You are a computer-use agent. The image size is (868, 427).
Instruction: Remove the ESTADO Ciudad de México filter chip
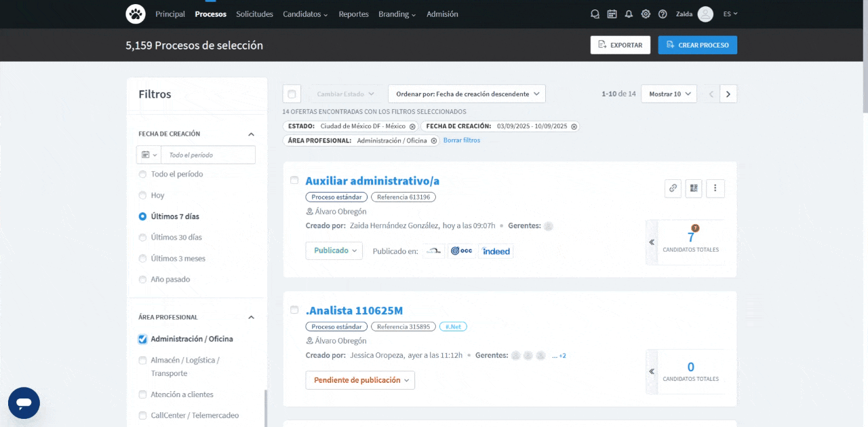click(x=412, y=126)
